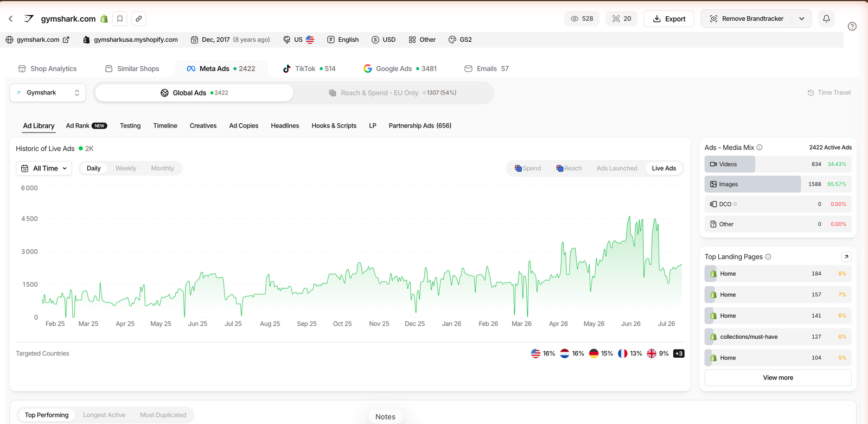Open the Partnership Ads (656) subtab

pyautogui.click(x=420, y=126)
